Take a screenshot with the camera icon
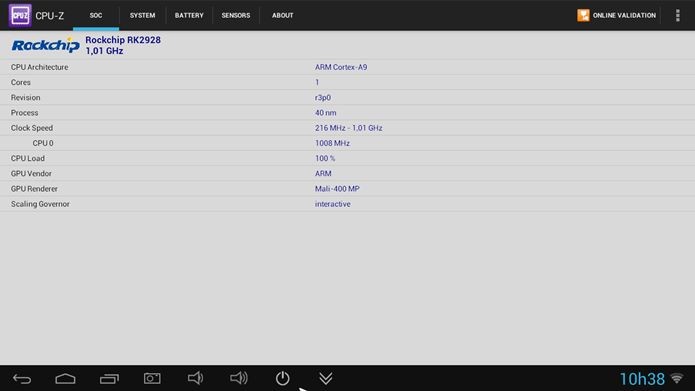 [152, 378]
